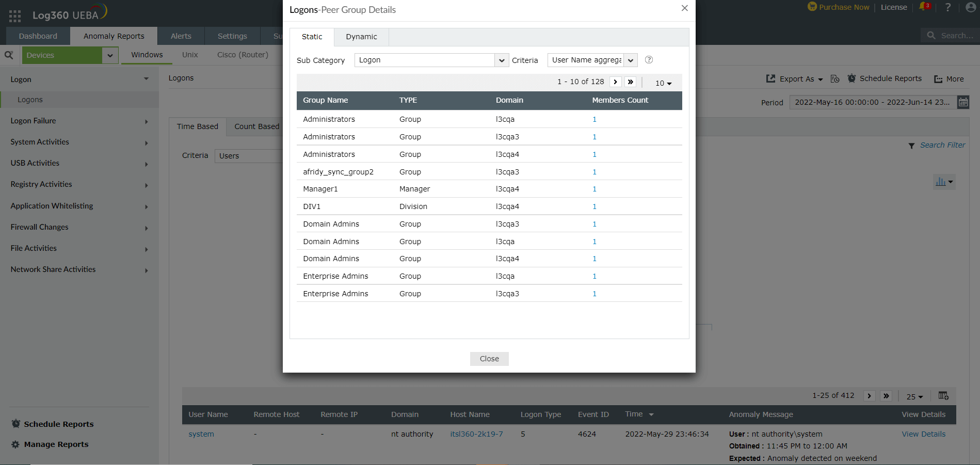Open View Details link for system row
980x465 pixels.
[923, 434]
